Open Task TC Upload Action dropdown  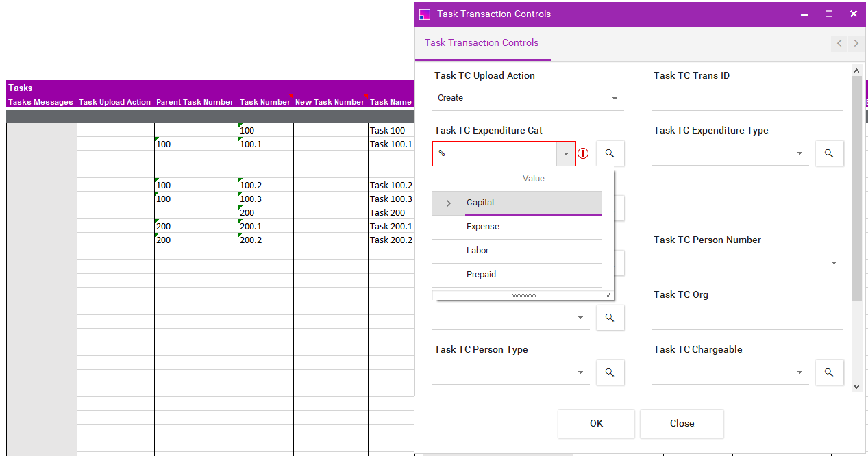tap(615, 99)
